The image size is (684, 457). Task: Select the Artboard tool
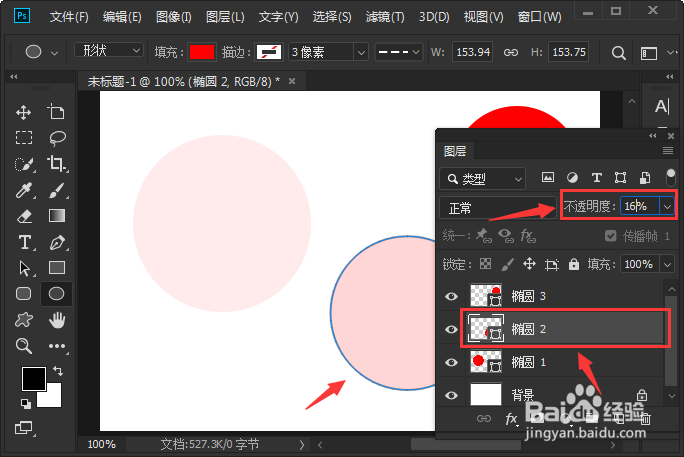[56, 113]
